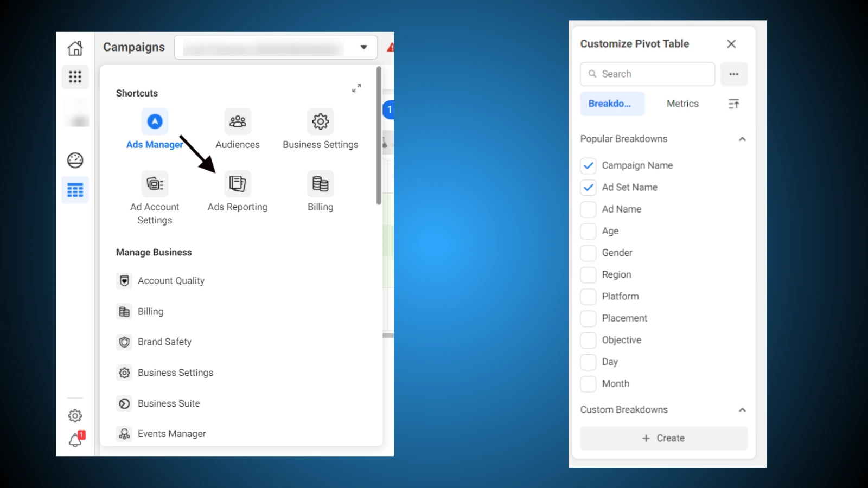Switch to the Breakdowns tab
The height and width of the screenshot is (488, 868).
tap(612, 104)
